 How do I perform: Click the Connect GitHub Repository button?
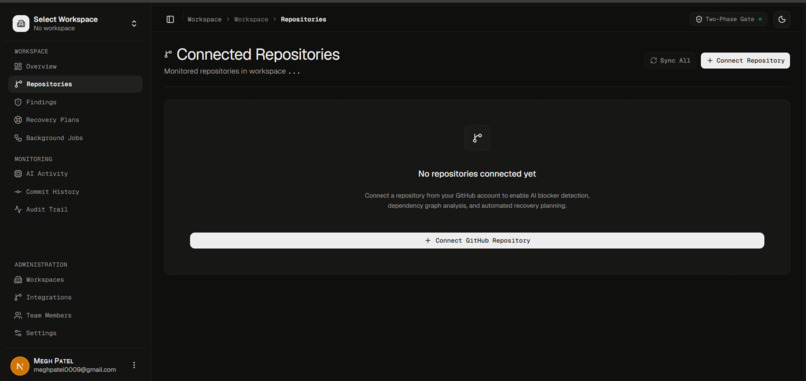tap(477, 241)
